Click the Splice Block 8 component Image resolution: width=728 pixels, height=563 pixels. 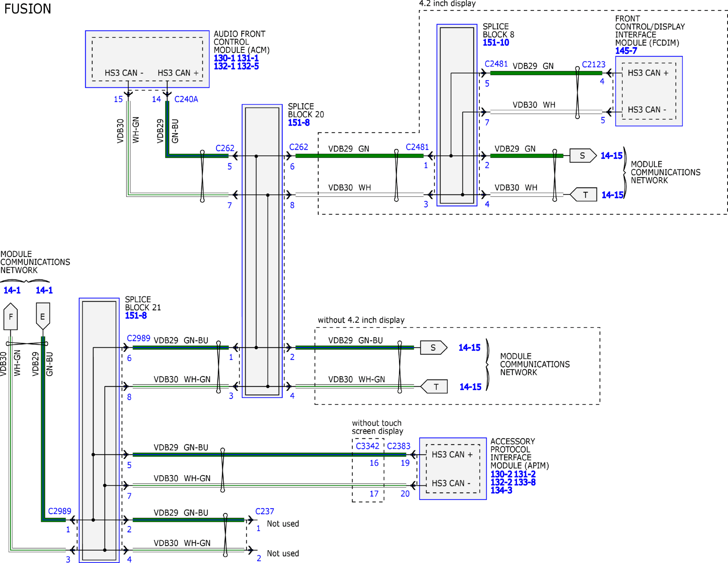tap(457, 115)
